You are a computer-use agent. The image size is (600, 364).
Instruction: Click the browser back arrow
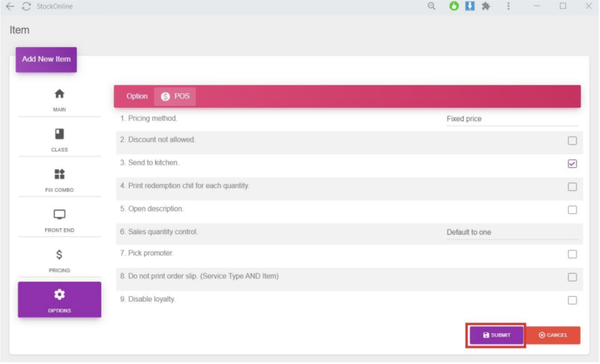(10, 6)
